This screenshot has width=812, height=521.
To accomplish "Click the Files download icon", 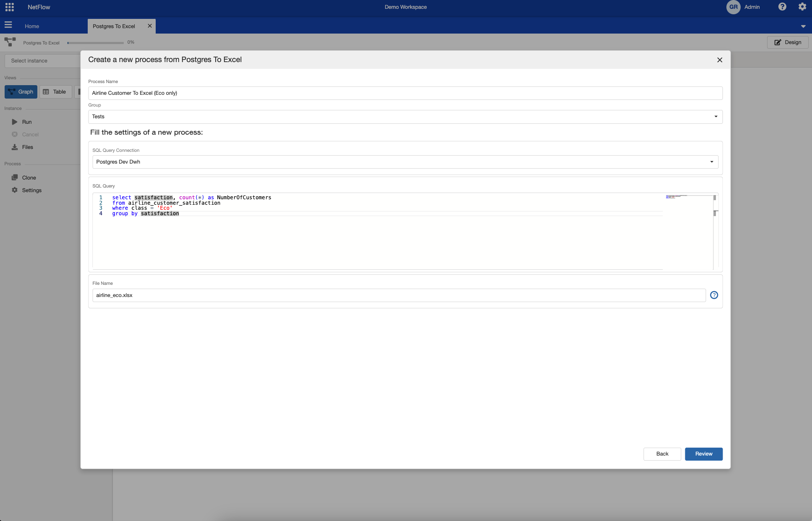I will point(15,147).
